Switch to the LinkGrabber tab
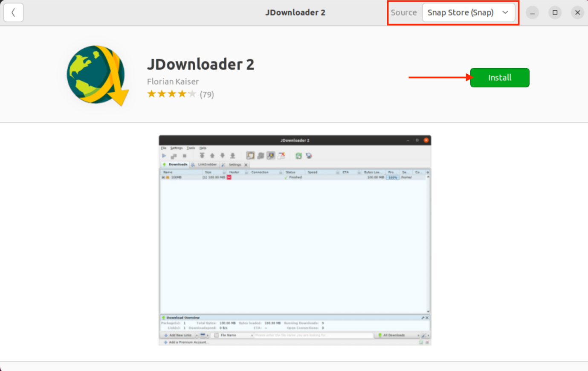This screenshot has height=371, width=588. pos(207,164)
